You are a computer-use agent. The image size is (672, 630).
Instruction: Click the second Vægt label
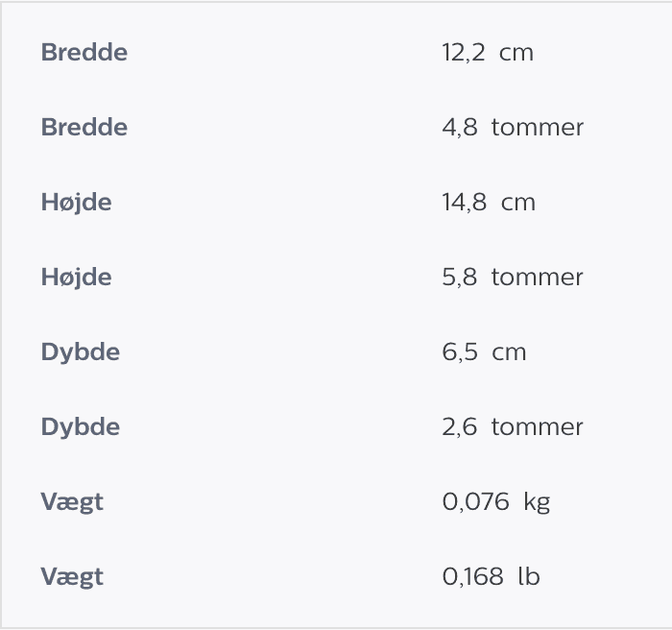72,577
